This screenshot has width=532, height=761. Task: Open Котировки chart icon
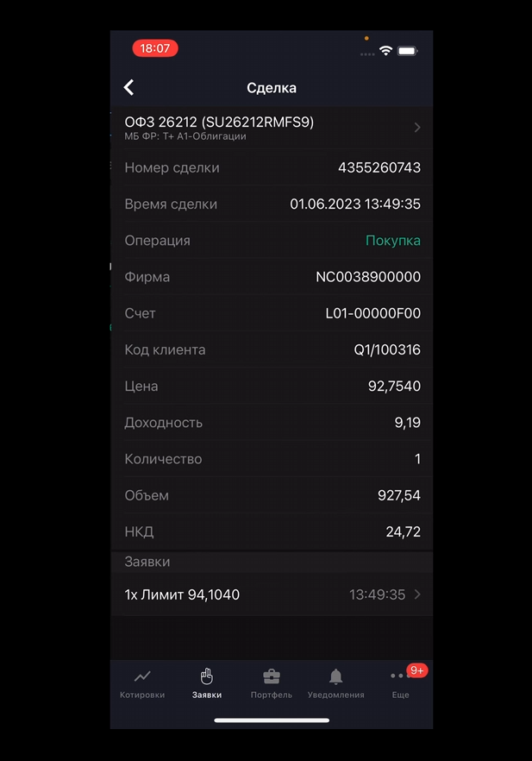pyautogui.click(x=142, y=676)
